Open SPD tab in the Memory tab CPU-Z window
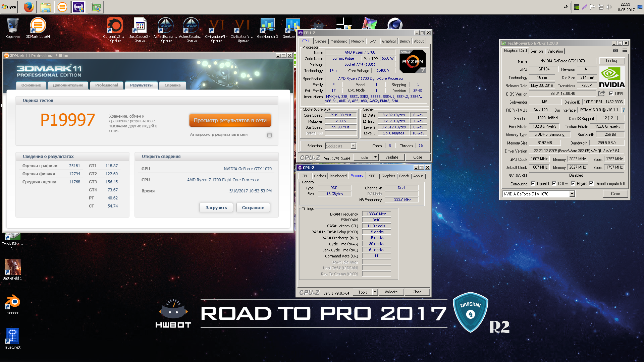 372,176
